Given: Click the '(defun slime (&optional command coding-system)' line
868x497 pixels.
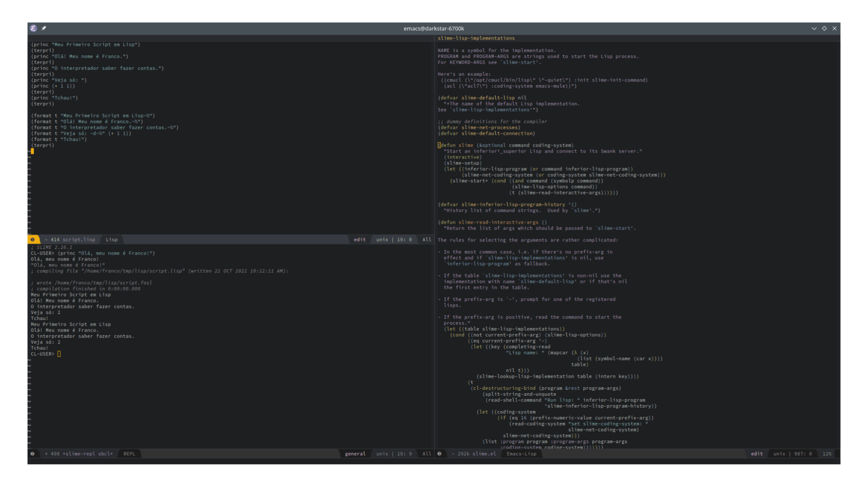Looking at the screenshot, I should (x=506, y=145).
